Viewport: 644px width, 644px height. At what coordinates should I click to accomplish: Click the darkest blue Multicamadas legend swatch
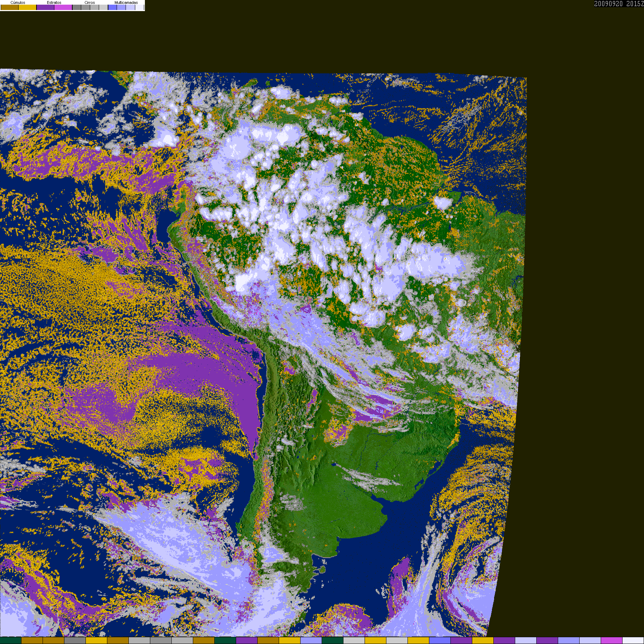pos(112,7)
